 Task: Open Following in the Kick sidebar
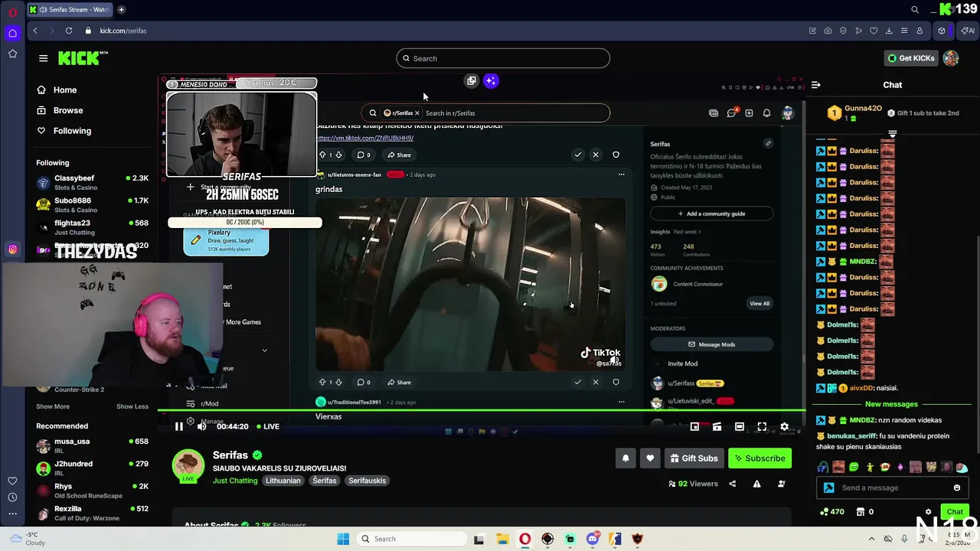64,131
